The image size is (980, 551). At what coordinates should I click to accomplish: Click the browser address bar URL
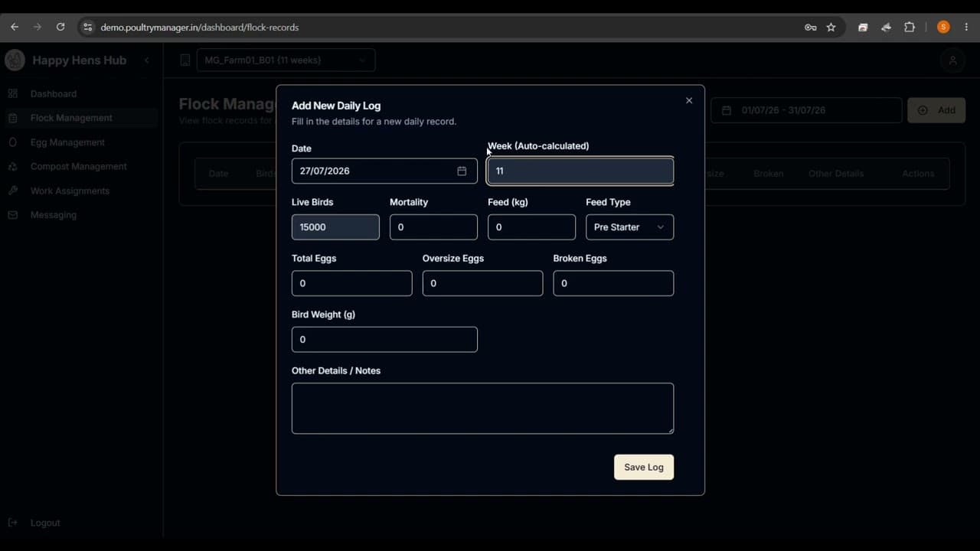click(200, 27)
